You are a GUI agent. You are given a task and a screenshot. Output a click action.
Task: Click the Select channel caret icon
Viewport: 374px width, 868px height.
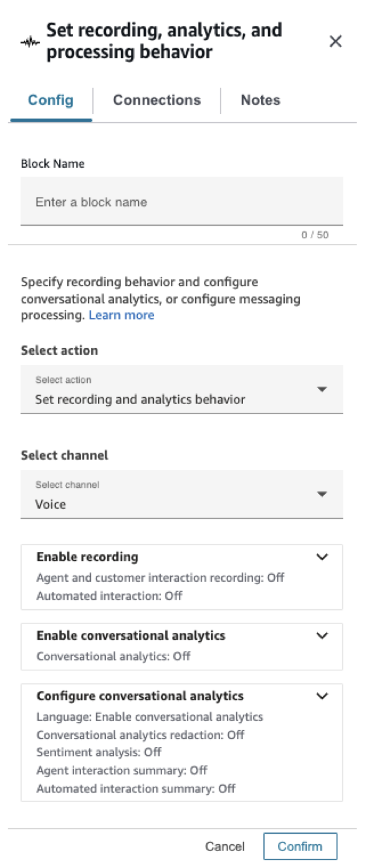322,493
